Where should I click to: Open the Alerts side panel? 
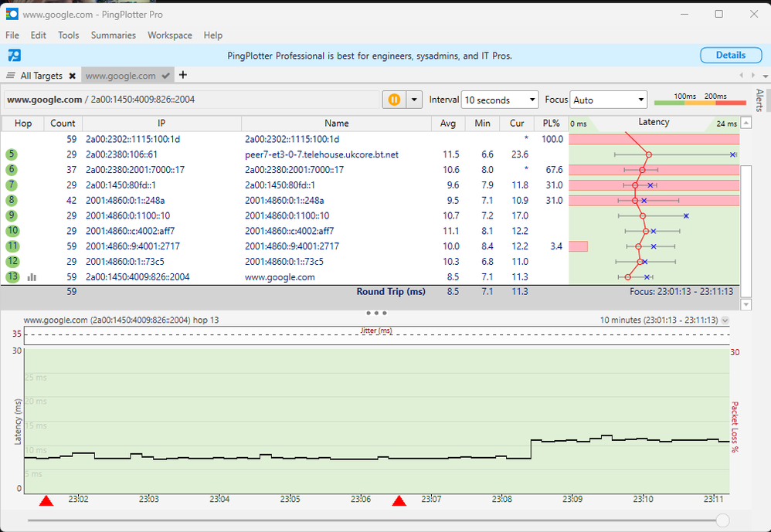759,100
